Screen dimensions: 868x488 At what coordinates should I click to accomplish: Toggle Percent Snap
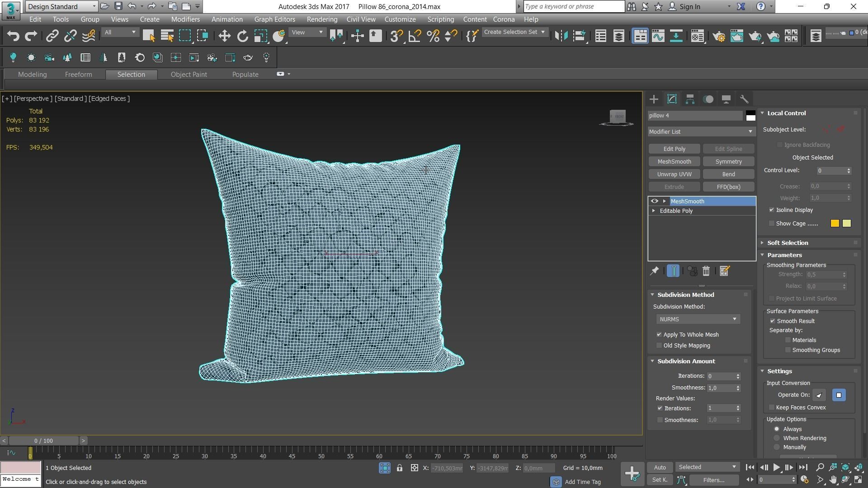point(433,36)
